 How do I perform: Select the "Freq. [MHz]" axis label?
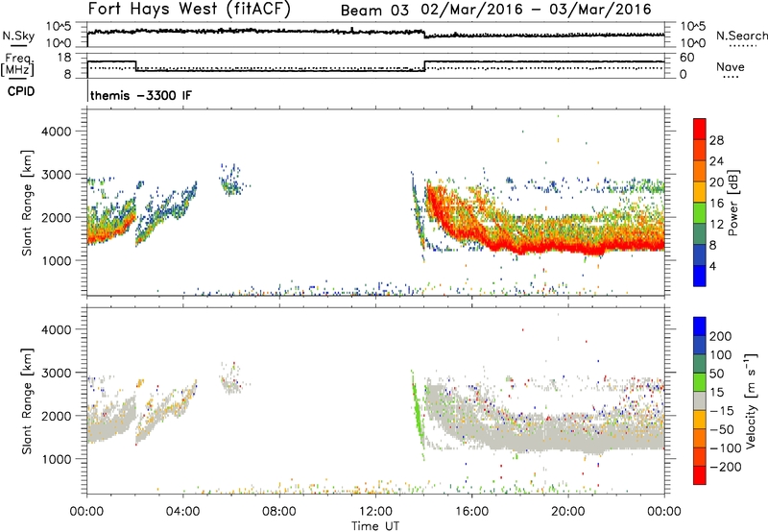pos(17,65)
